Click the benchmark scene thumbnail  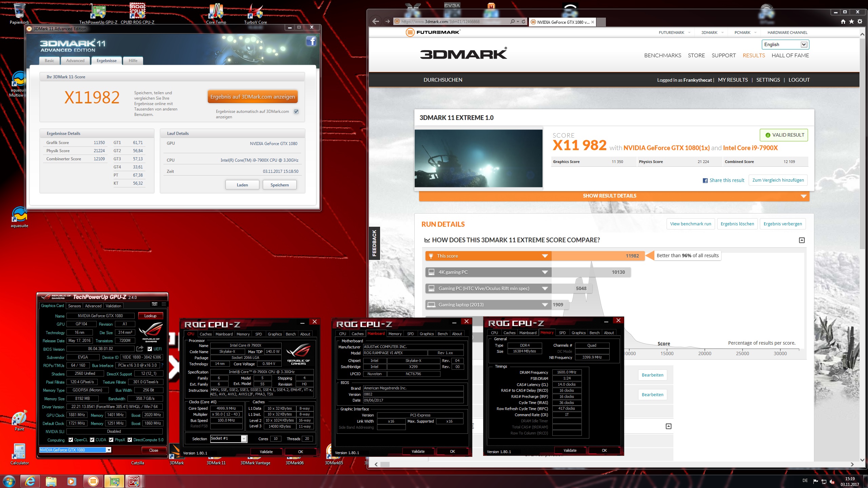(x=478, y=158)
